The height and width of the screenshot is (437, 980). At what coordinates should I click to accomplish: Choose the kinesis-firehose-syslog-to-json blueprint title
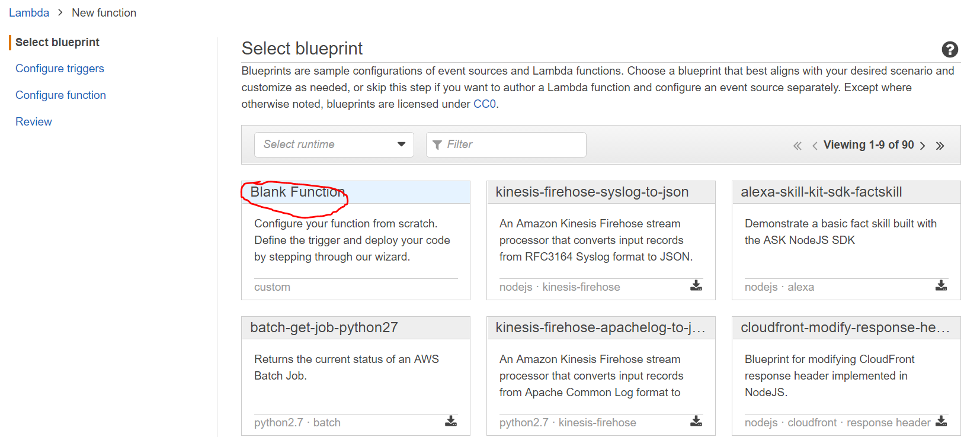(592, 192)
